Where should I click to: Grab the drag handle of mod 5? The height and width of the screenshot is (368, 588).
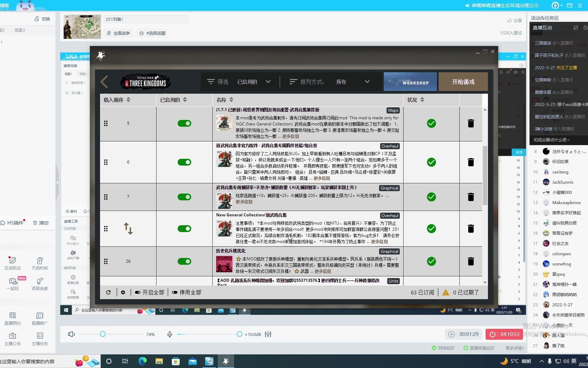106,123
